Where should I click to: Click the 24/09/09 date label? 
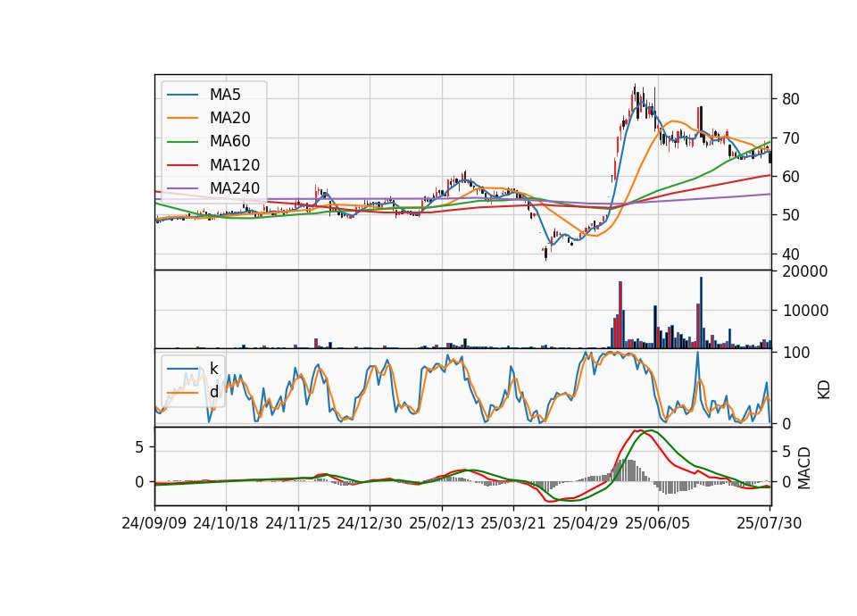click(x=154, y=523)
